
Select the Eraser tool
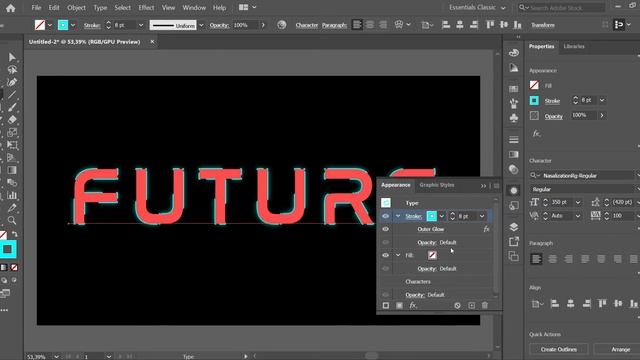click(x=12, y=120)
